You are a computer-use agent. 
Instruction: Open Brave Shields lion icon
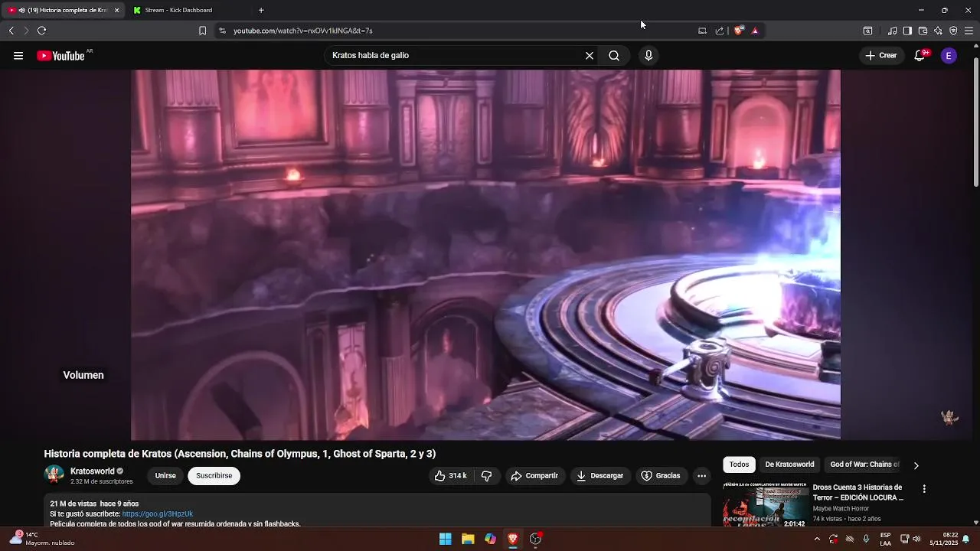coord(738,31)
